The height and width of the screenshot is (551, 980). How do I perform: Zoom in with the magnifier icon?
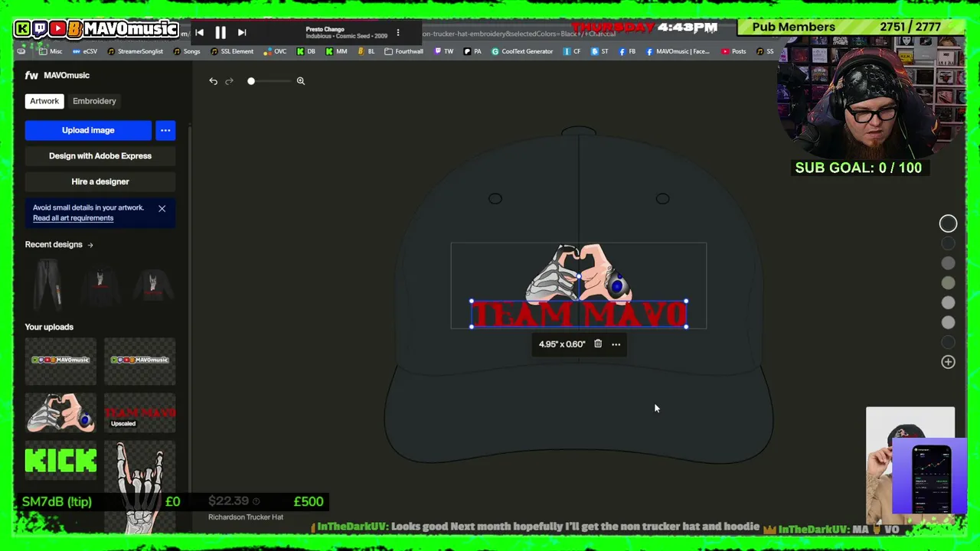[301, 81]
